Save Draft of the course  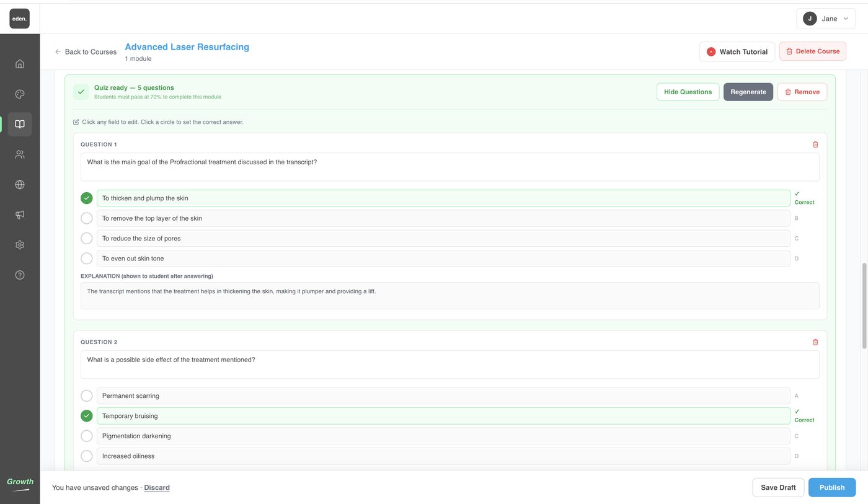778,487
